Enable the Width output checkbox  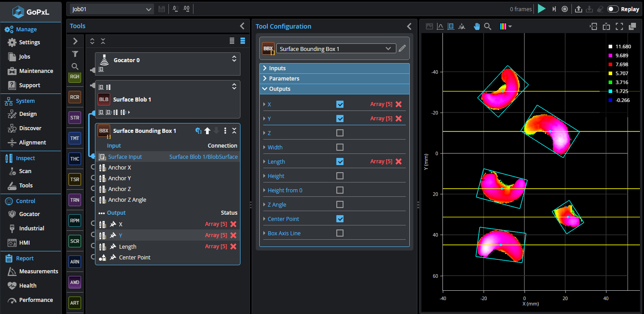pyautogui.click(x=340, y=147)
